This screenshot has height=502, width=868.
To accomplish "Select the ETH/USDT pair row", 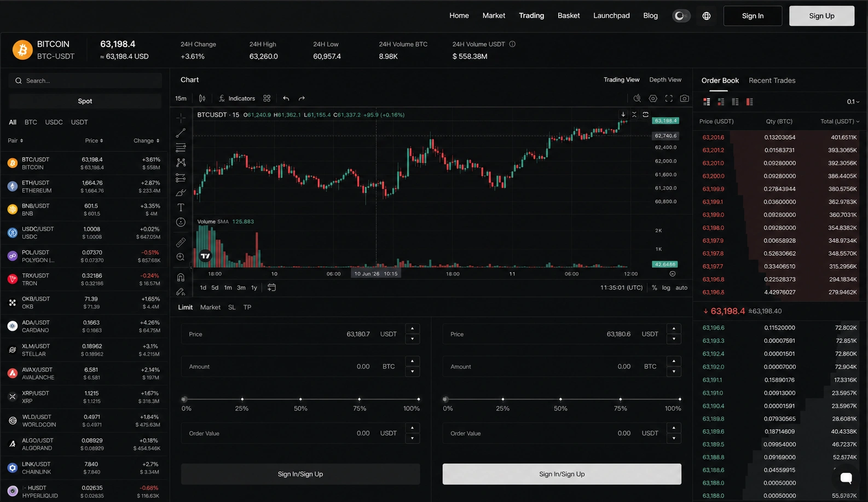I will tap(84, 187).
